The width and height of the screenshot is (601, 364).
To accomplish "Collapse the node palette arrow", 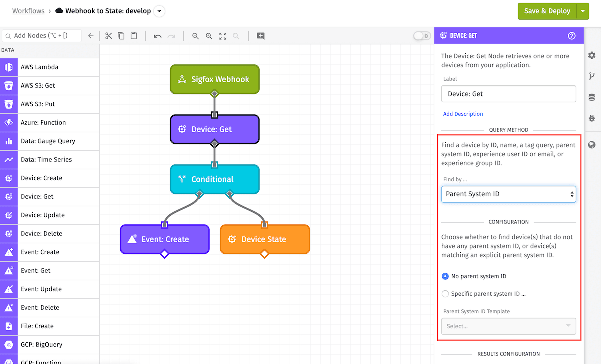I will click(91, 36).
